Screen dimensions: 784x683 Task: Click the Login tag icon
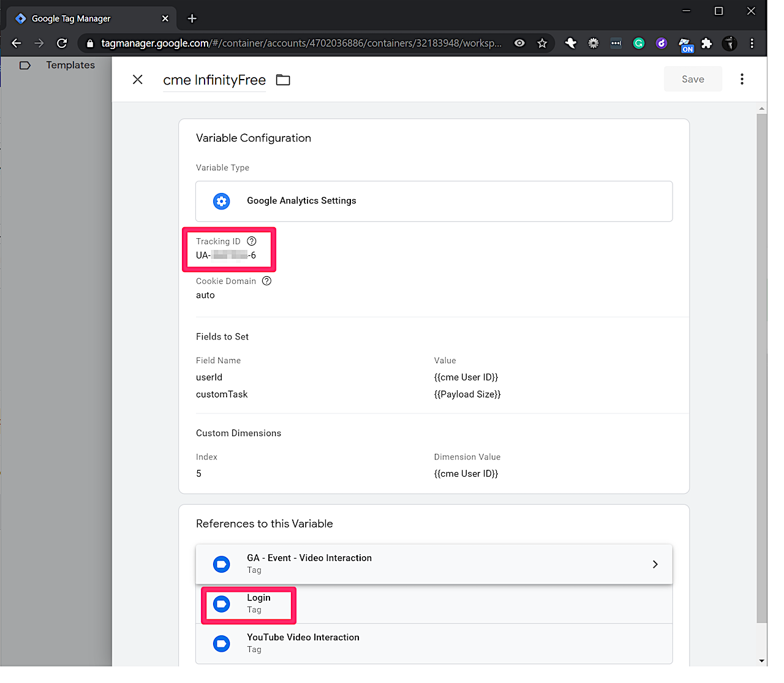[x=222, y=604]
